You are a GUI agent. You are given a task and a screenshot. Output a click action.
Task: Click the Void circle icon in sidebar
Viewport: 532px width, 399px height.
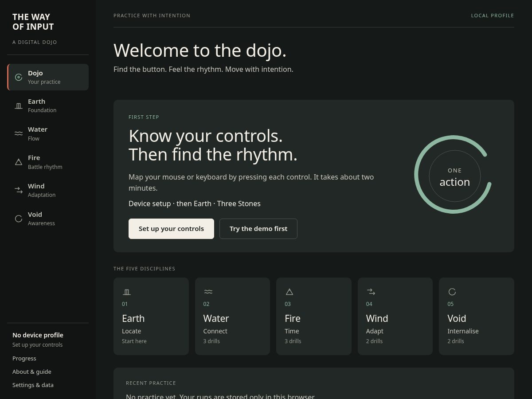19,219
